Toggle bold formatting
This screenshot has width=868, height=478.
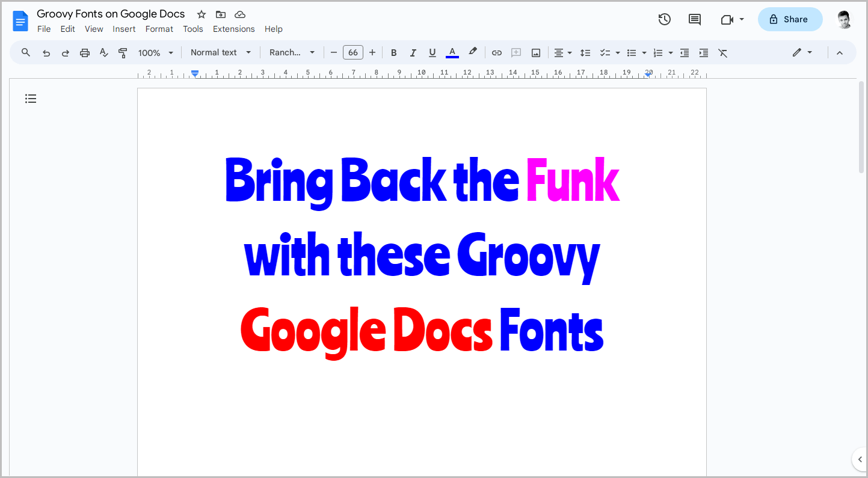pos(393,52)
